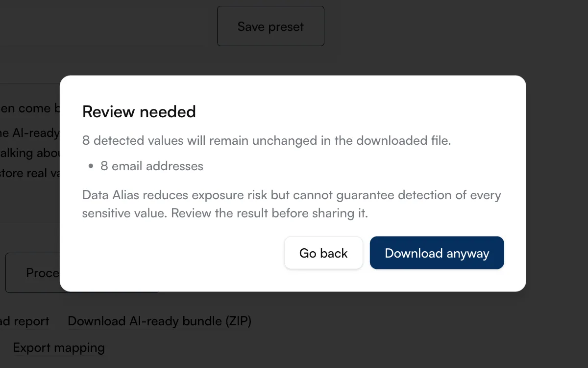
Task: Click the background text "store real va"
Action: click(x=30, y=173)
